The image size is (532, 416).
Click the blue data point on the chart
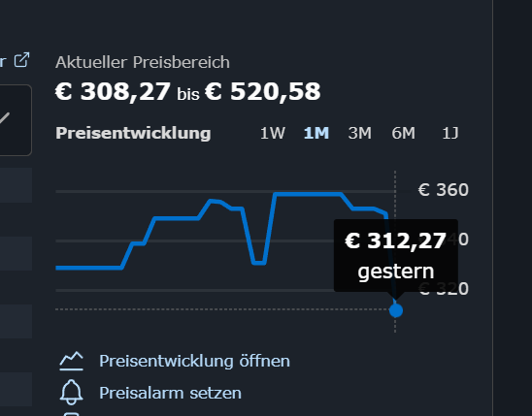(x=396, y=310)
